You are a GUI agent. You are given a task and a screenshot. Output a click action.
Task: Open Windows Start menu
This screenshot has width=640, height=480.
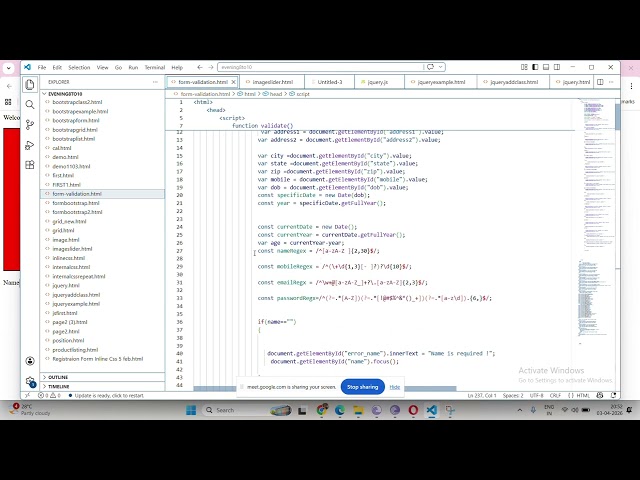(191, 410)
